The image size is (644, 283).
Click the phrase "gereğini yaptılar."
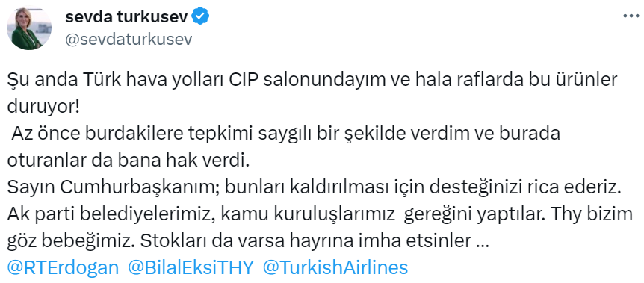pos(474,214)
